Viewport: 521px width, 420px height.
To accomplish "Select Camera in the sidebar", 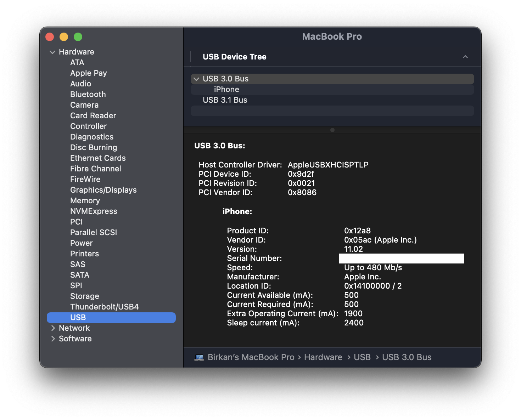I will (84, 105).
